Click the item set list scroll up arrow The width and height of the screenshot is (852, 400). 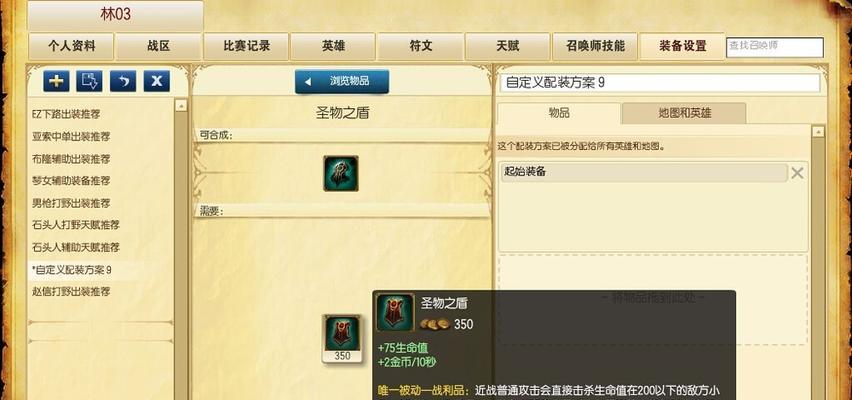[181, 105]
